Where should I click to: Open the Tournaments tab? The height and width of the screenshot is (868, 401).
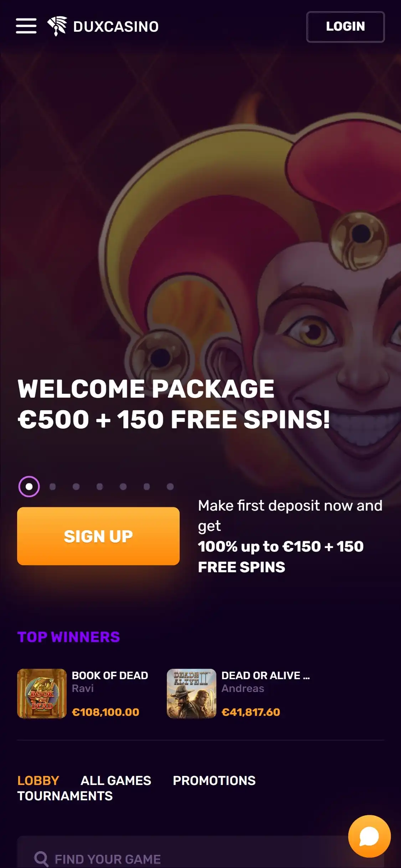[x=65, y=796]
